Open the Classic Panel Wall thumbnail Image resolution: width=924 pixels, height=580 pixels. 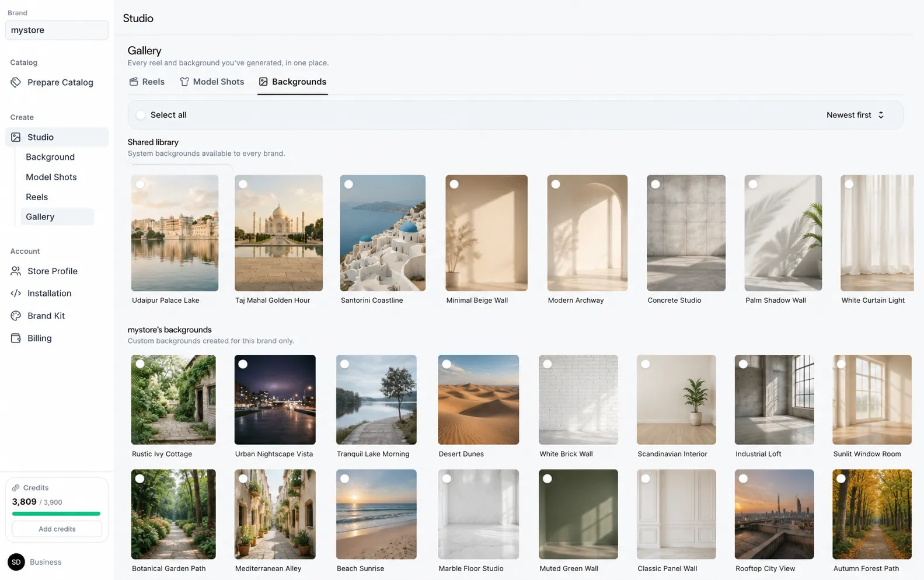[676, 514]
